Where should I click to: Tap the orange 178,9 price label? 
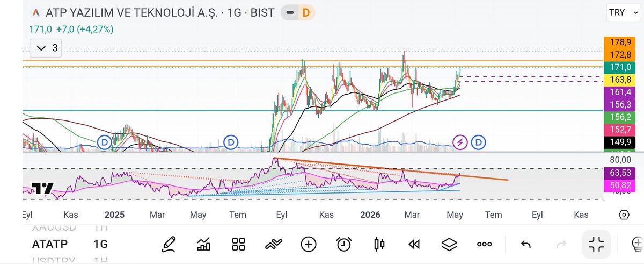click(620, 42)
